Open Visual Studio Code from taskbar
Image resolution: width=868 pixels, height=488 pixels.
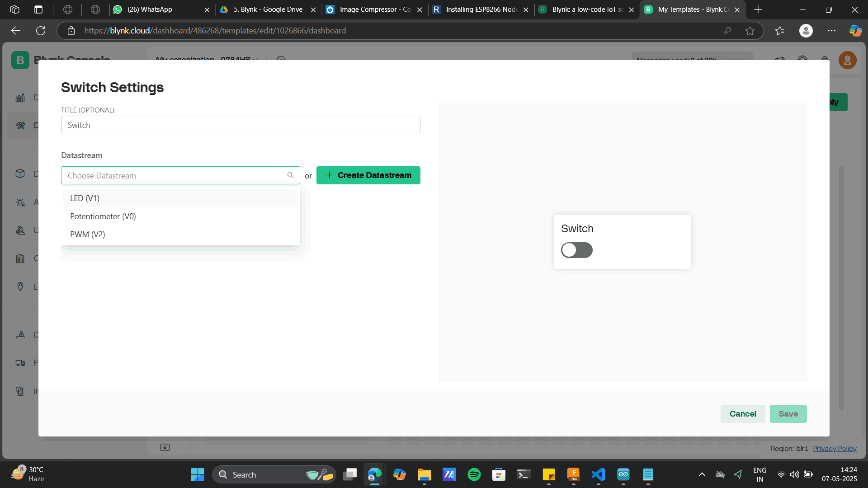click(x=599, y=474)
